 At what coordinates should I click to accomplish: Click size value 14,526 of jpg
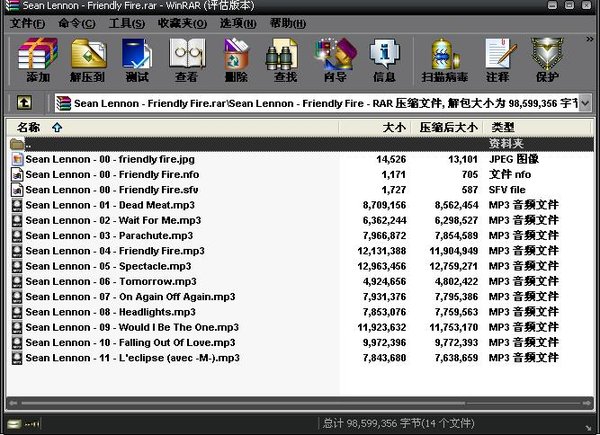[391, 159]
